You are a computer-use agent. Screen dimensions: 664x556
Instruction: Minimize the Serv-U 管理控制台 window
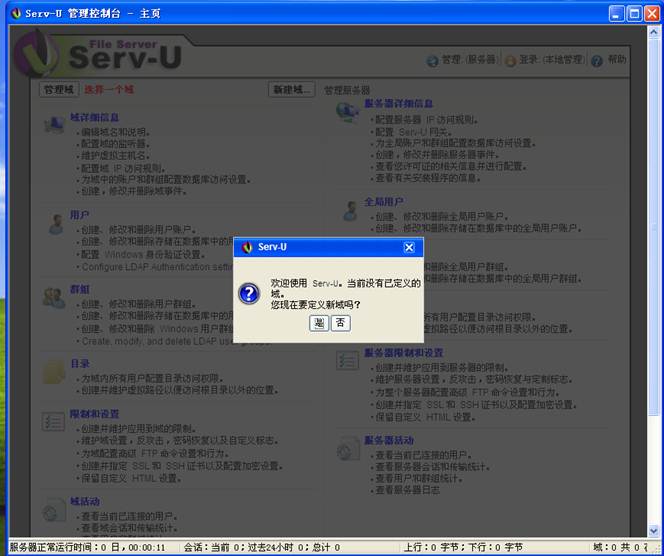[616, 14]
